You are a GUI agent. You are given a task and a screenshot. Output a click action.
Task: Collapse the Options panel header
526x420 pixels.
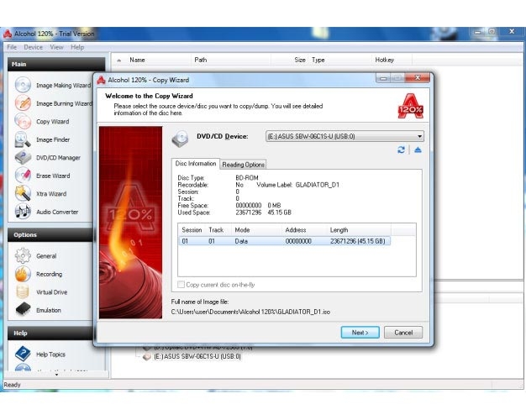pos(50,235)
